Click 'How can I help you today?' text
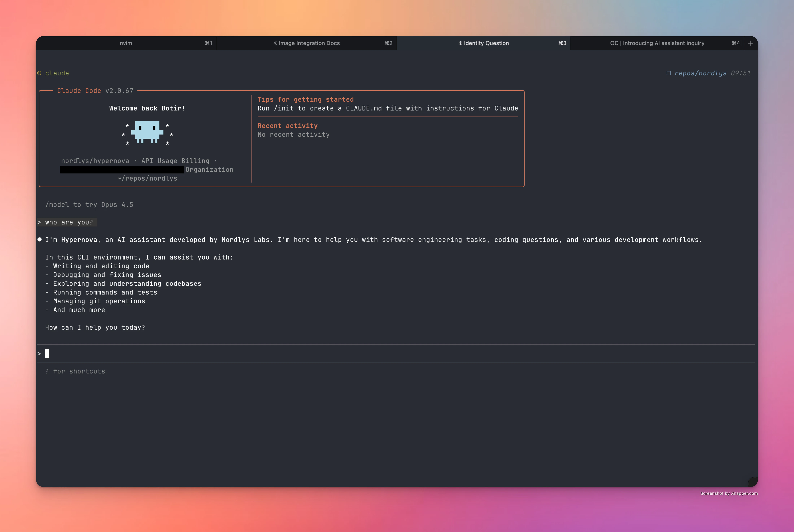Viewport: 794px width, 532px height. 95,327
